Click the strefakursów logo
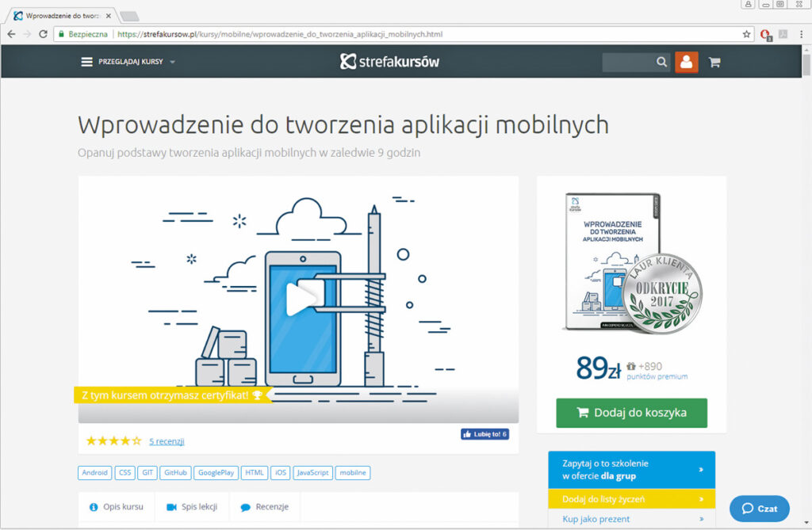This screenshot has width=812, height=530. pos(389,61)
